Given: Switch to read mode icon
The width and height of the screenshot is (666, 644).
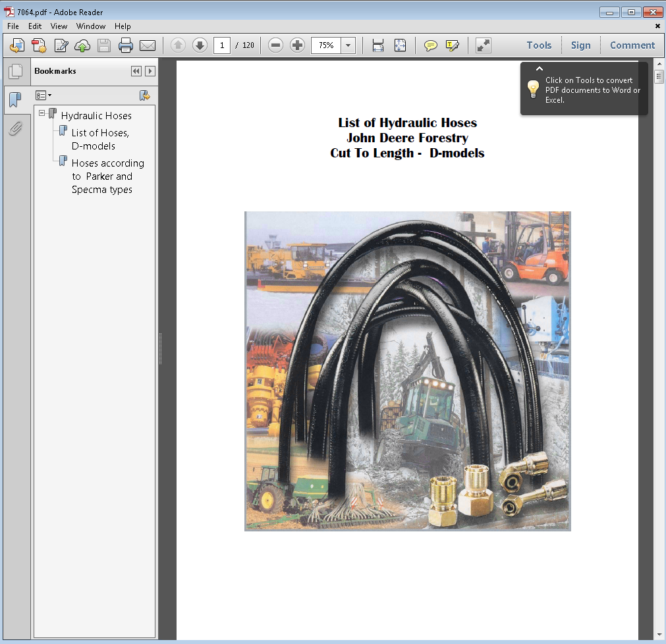Looking at the screenshot, I should [x=484, y=45].
